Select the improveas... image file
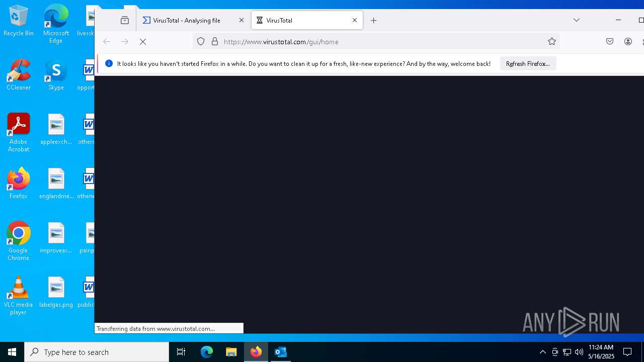This screenshot has height=362, width=644. click(x=56, y=238)
